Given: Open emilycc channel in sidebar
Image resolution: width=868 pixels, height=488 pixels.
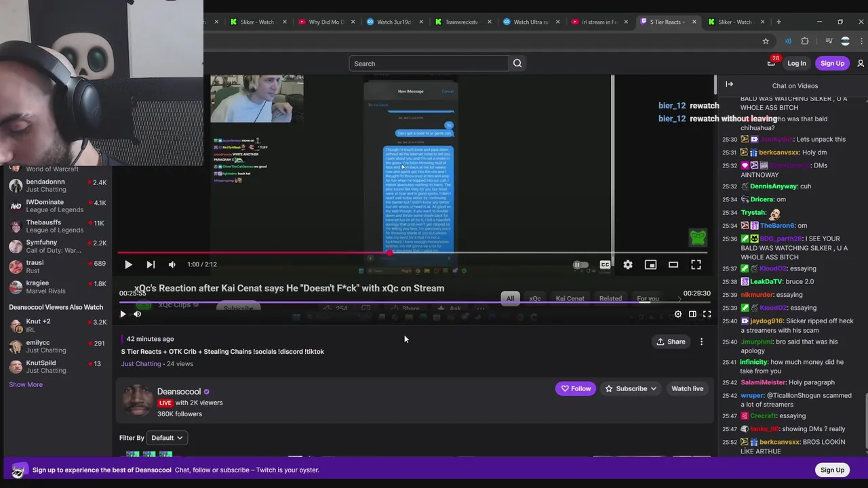Looking at the screenshot, I should click(x=58, y=346).
